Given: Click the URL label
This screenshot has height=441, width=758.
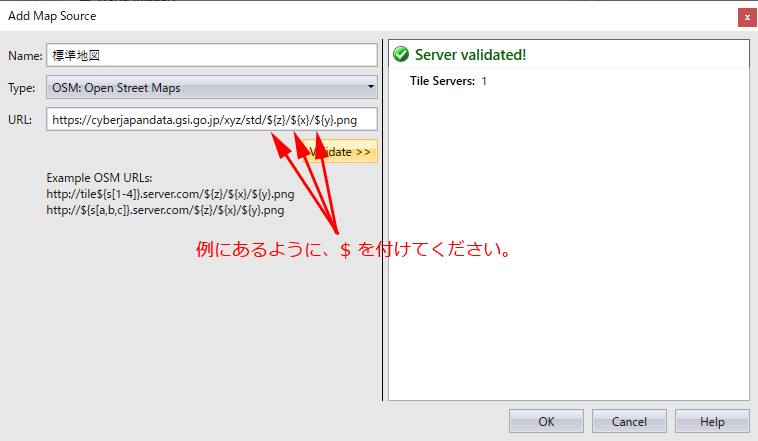Looking at the screenshot, I should point(21,120).
